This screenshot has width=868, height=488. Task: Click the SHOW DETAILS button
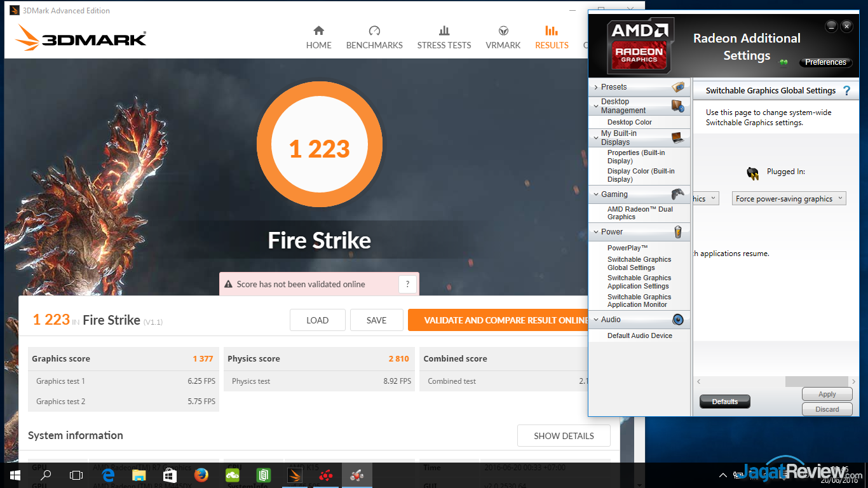(564, 436)
